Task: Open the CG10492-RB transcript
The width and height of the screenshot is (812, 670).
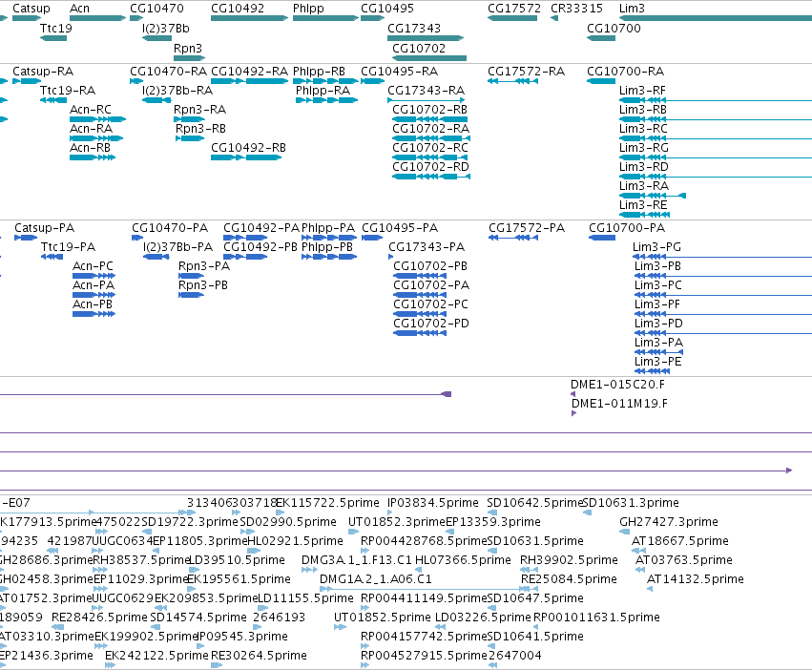Action: pyautogui.click(x=246, y=157)
